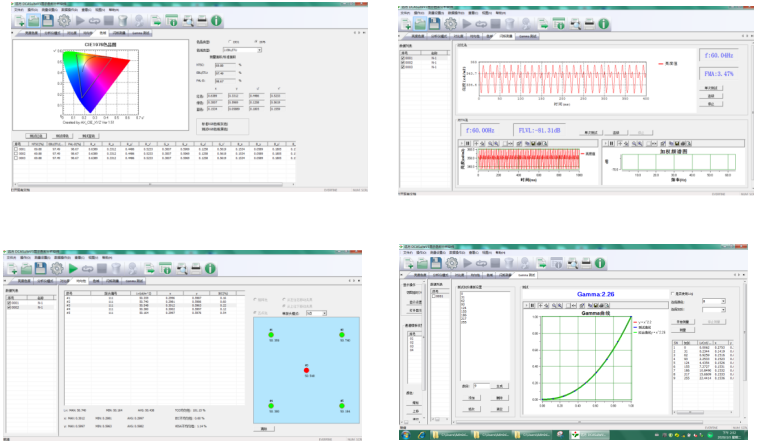Image resolution: width=760 pixels, height=447 pixels.
Task: Click the stop square icon in flicker window toolbar
Action: click(x=495, y=23)
